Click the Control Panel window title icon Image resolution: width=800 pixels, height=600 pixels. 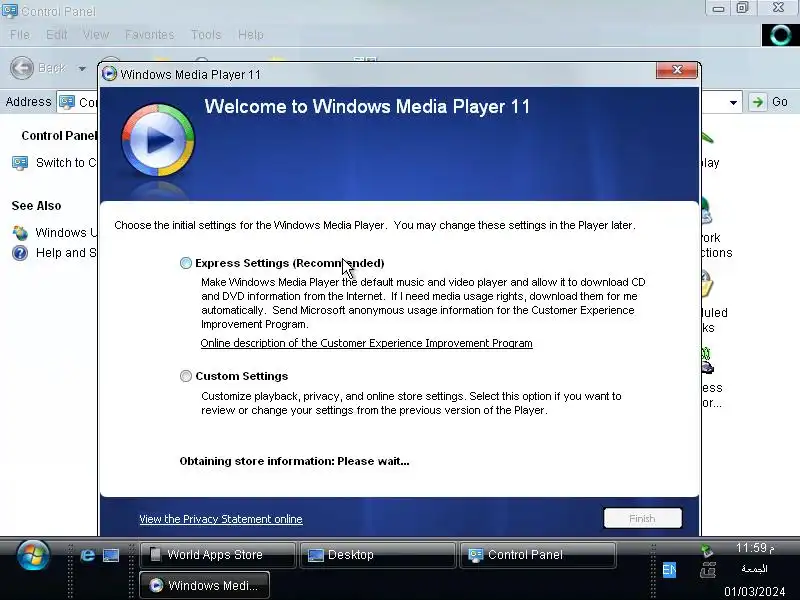pos(9,10)
